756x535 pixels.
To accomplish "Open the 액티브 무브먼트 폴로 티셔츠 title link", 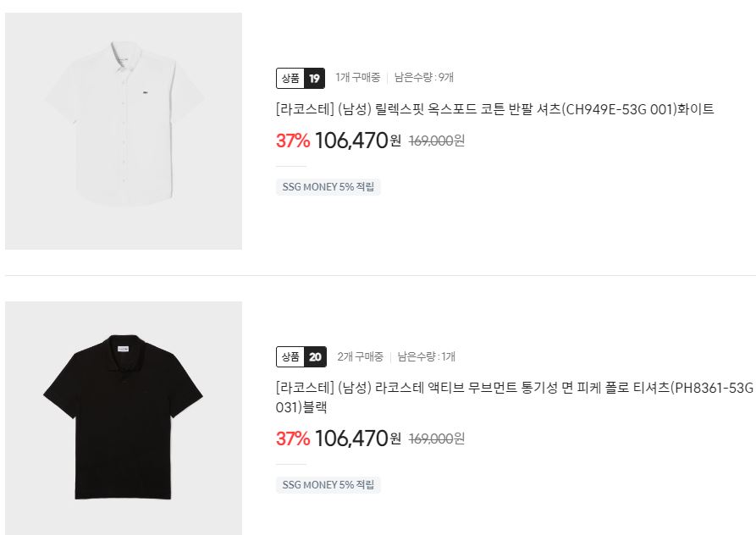I will point(515,397).
